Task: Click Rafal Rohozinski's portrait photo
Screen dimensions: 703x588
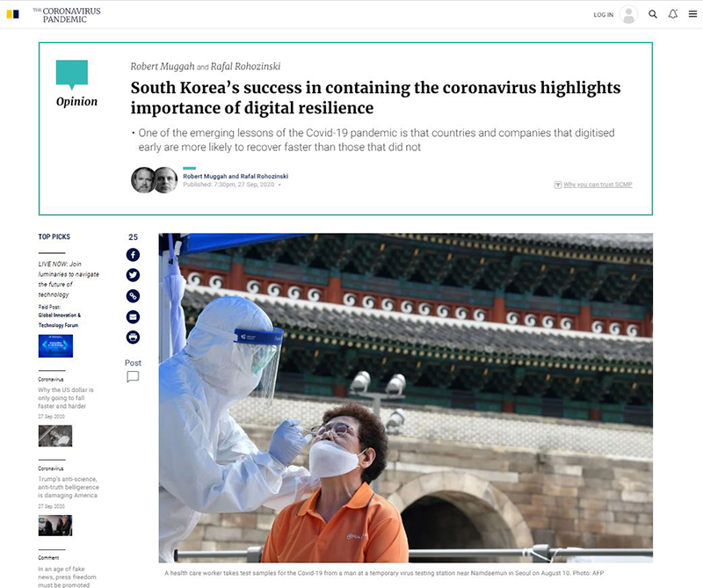Action: 166,180
